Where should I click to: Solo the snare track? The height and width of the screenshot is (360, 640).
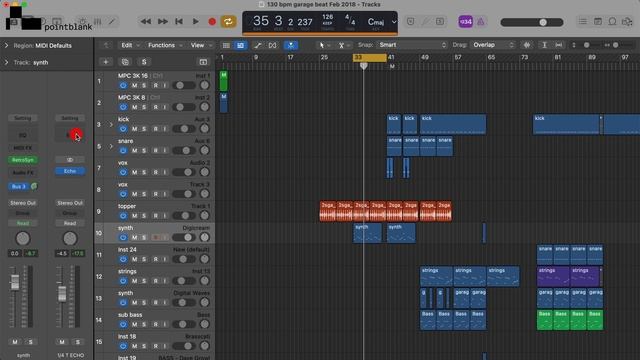point(144,151)
